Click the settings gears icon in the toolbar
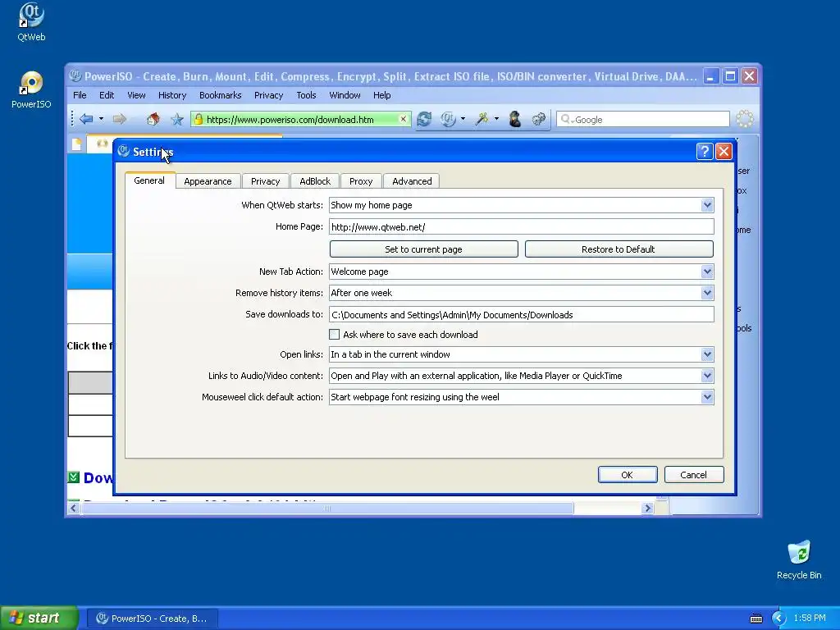Image resolution: width=840 pixels, height=630 pixels. 539,119
